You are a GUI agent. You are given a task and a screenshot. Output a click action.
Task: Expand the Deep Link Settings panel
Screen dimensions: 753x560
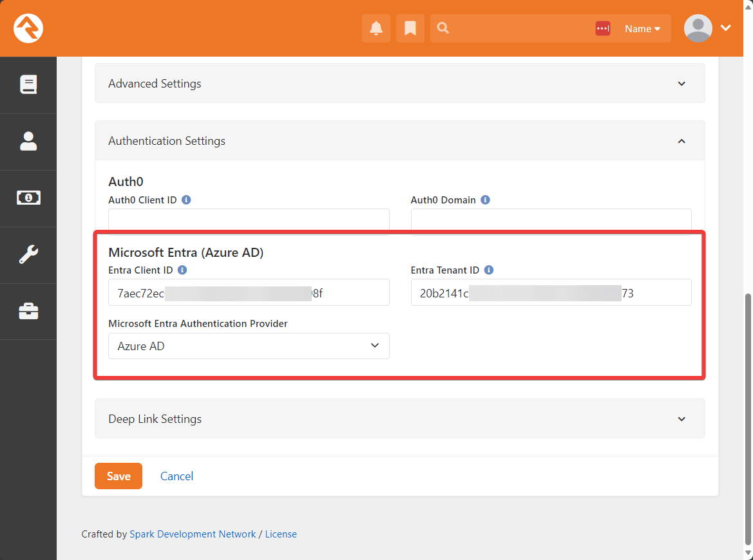click(x=399, y=419)
